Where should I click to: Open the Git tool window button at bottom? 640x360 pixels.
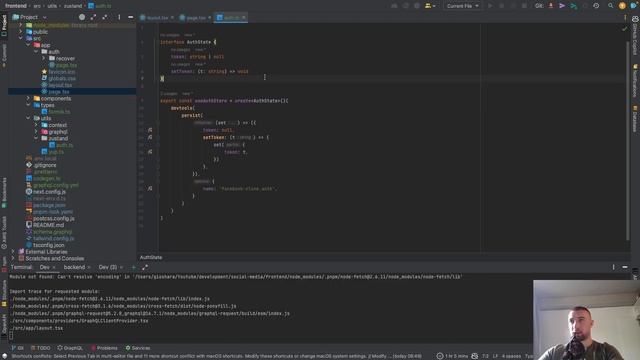point(18,348)
